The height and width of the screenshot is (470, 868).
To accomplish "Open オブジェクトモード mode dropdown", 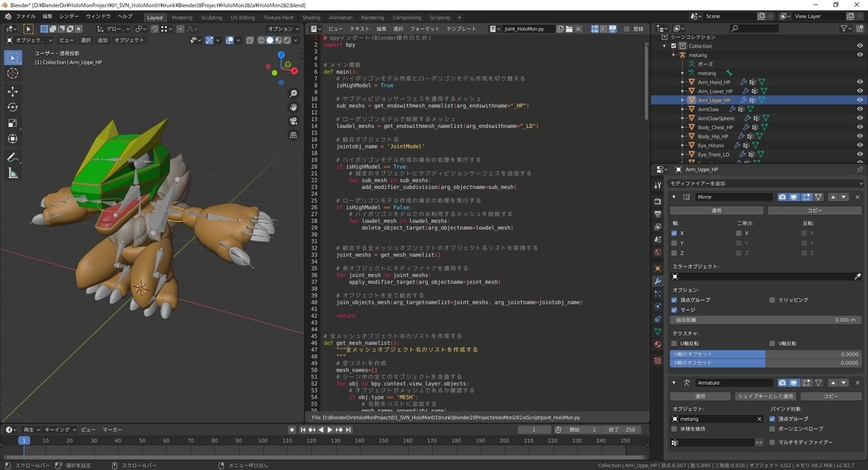I will tap(30, 40).
